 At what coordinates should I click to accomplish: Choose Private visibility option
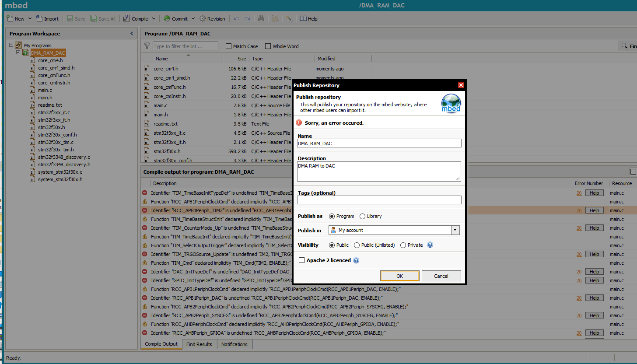[x=403, y=245]
